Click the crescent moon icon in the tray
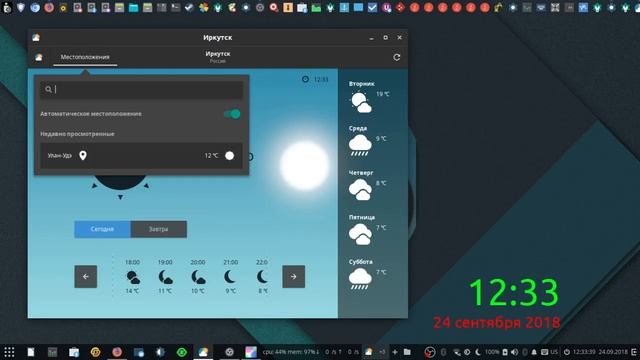Image resolution: width=640 pixels, height=360 pixels. pos(478,352)
